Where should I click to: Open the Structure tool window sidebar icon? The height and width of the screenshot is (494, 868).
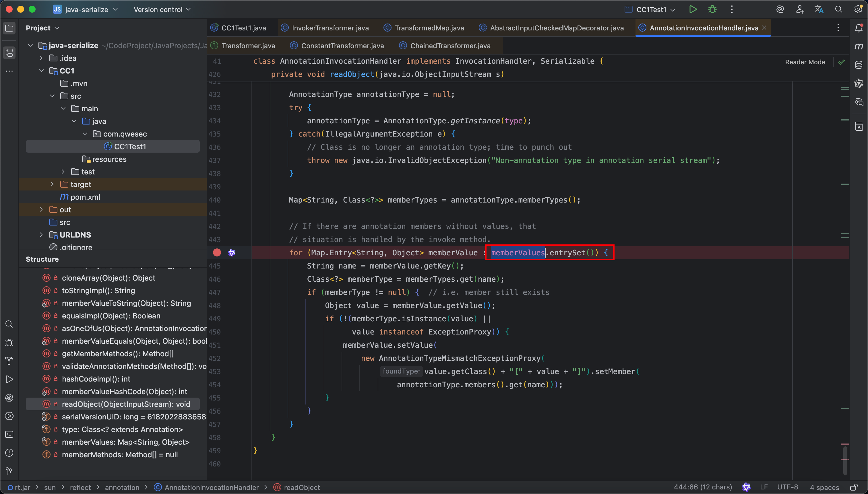9,52
